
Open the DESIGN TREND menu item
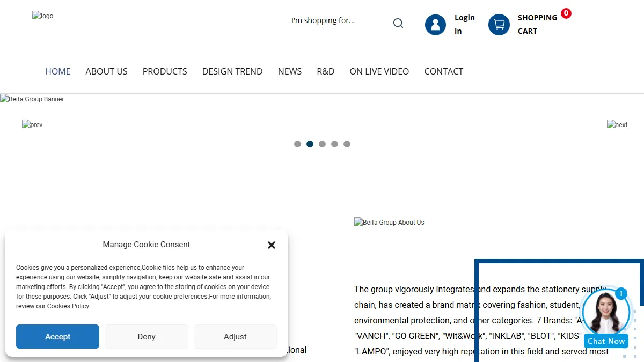point(232,71)
